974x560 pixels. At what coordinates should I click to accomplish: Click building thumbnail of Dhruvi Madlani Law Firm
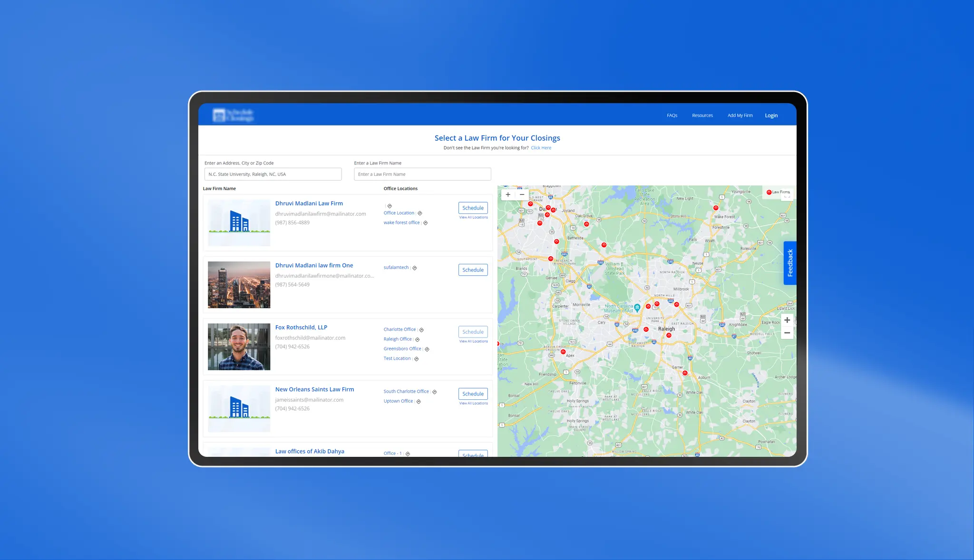pos(239,222)
